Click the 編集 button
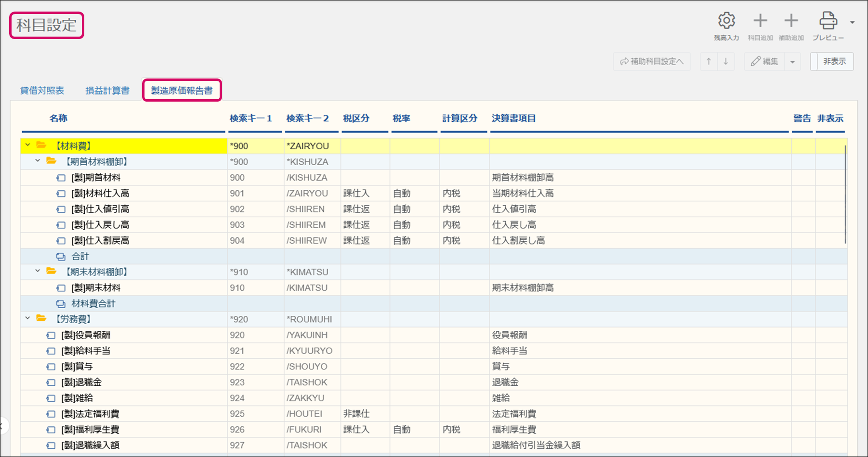This screenshot has width=868, height=457. (x=765, y=62)
